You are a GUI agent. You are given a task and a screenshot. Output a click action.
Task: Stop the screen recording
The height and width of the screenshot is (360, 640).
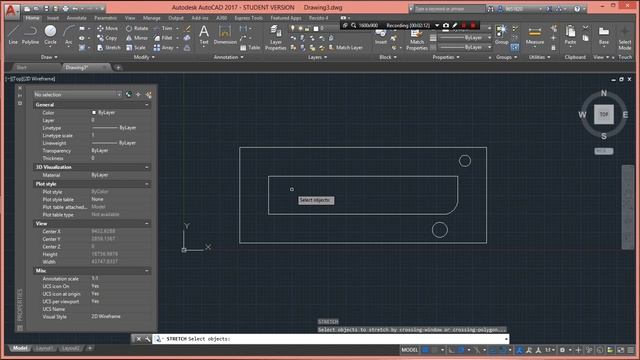[473, 25]
